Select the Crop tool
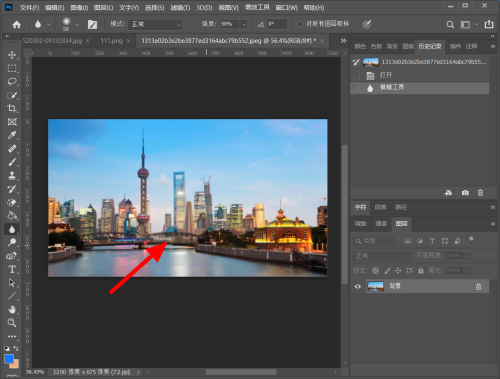 click(x=12, y=108)
